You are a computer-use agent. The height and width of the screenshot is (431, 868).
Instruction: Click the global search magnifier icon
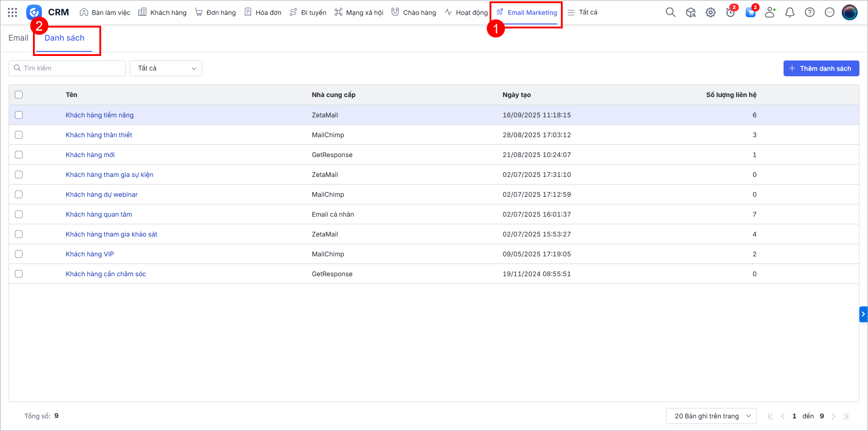[670, 13]
